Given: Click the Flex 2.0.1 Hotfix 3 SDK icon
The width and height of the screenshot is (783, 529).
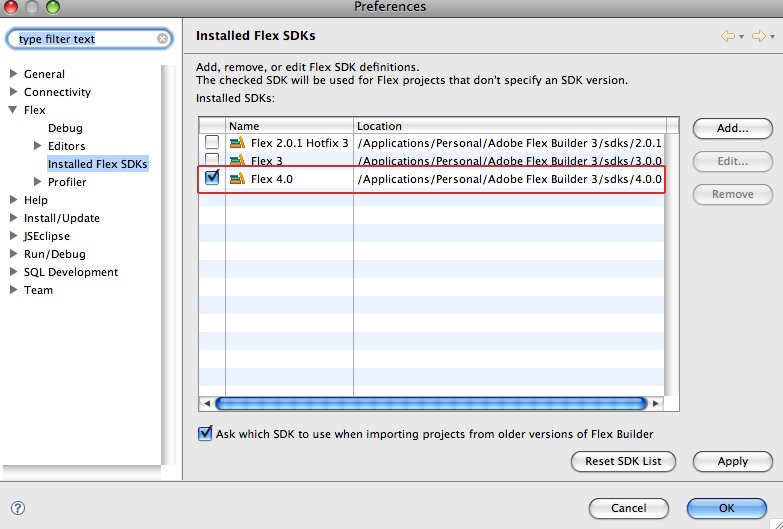Looking at the screenshot, I should coord(237,143).
